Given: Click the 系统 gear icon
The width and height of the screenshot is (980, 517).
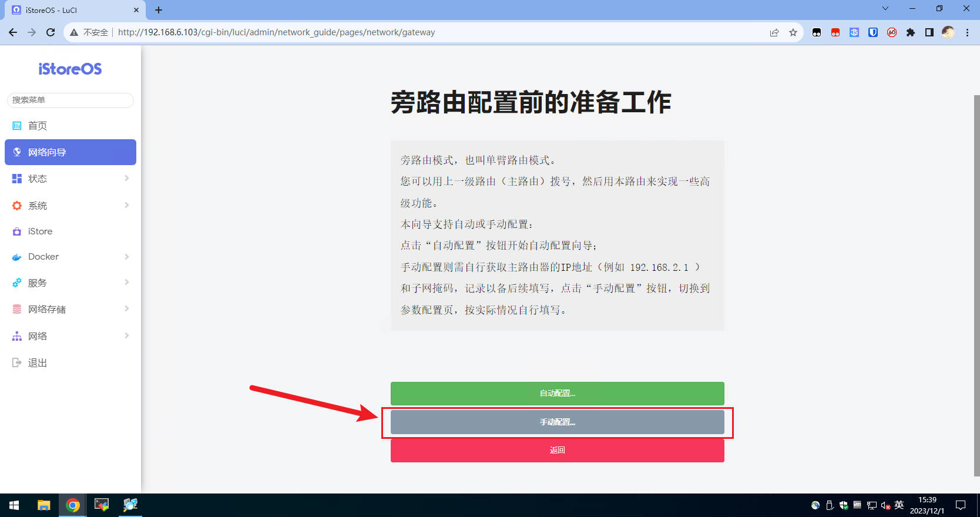Looking at the screenshot, I should [x=17, y=206].
